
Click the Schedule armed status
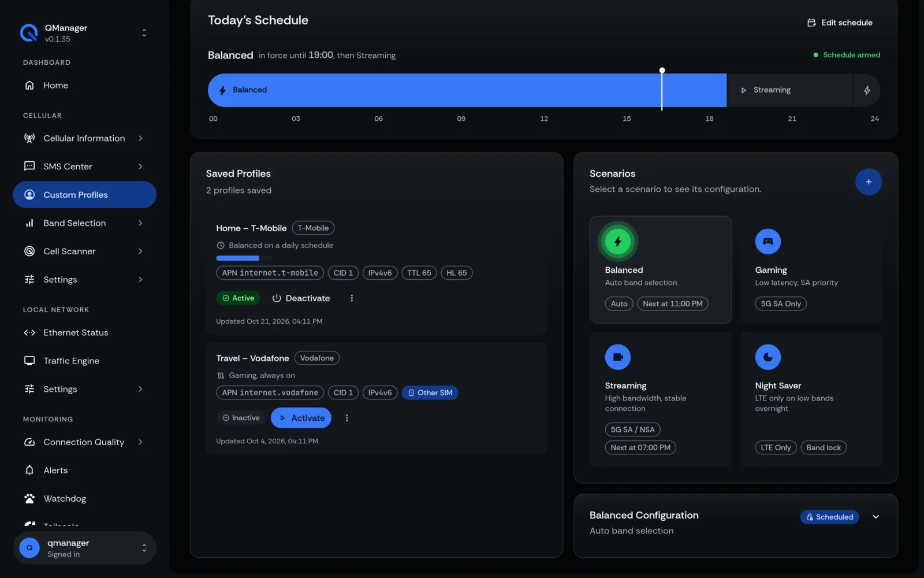[x=847, y=55]
